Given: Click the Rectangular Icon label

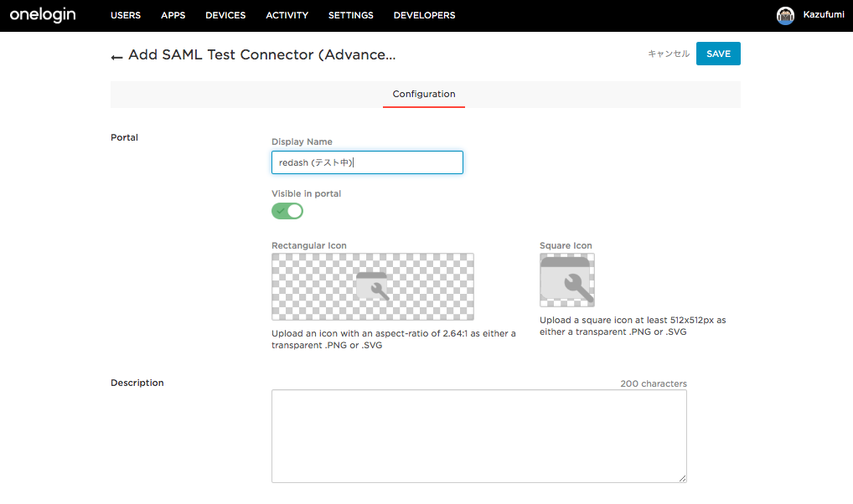Looking at the screenshot, I should (x=309, y=245).
